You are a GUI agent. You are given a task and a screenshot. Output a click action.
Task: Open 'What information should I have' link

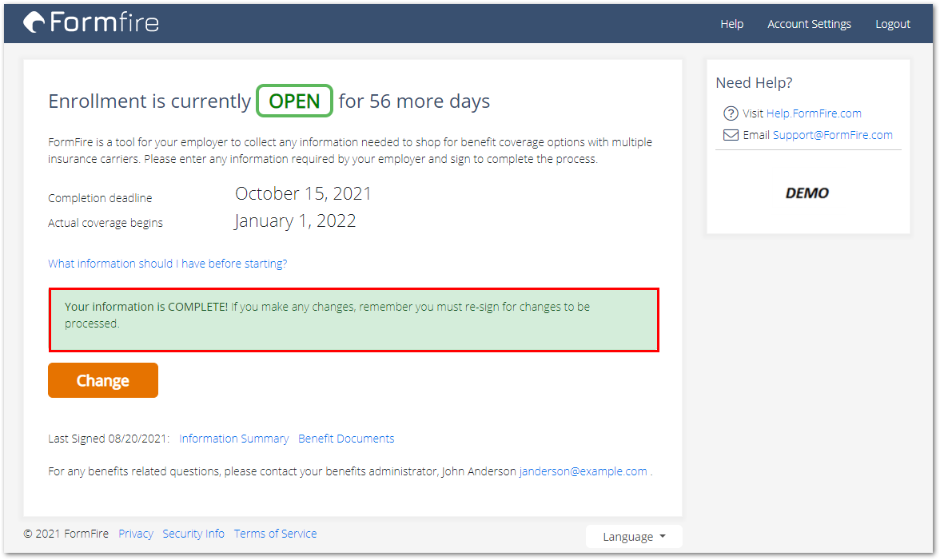(167, 264)
